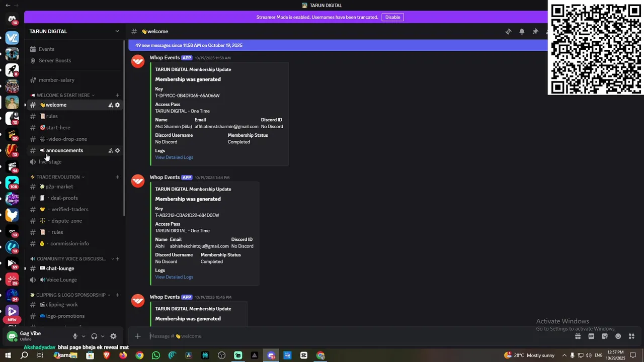This screenshot has height=362, width=644.
Task: Toggle microphone mute in user panel
Action: 75,336
